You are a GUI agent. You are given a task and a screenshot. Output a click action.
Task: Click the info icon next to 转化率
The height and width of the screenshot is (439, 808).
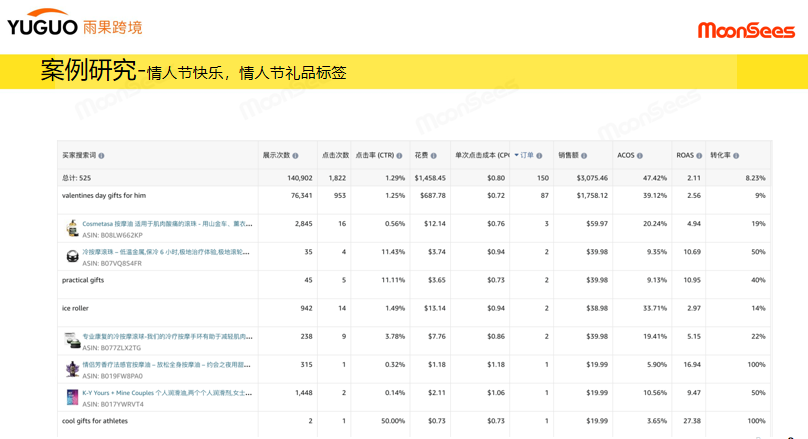736,156
